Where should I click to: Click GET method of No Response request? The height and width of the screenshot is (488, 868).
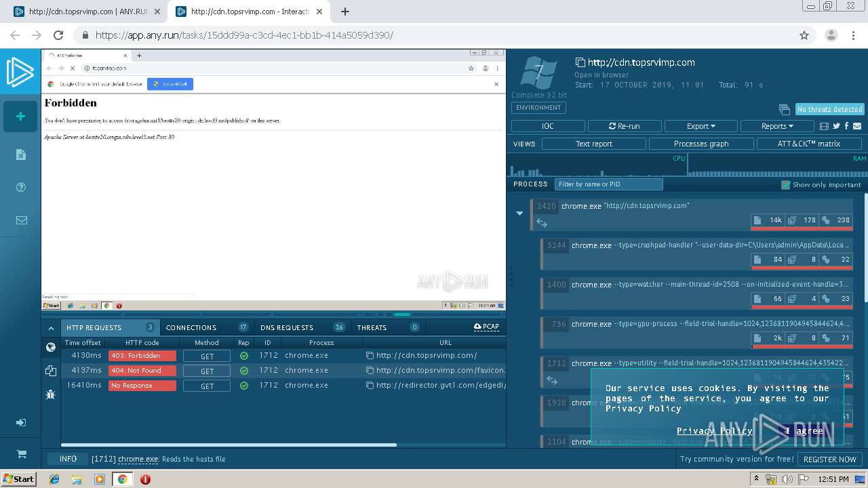[207, 386]
